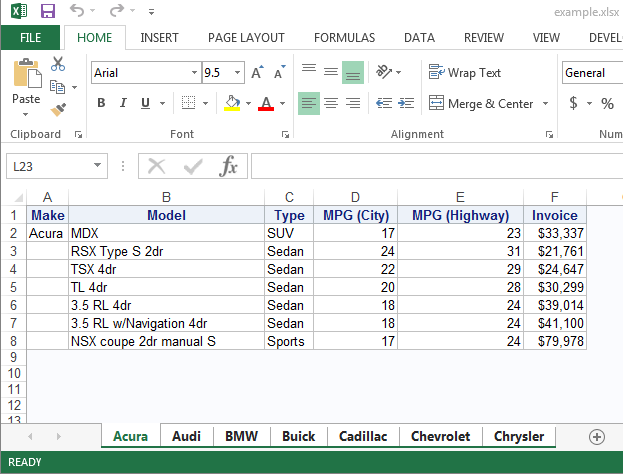Click the Undo arrow icon
The image size is (623, 474).
click(78, 12)
